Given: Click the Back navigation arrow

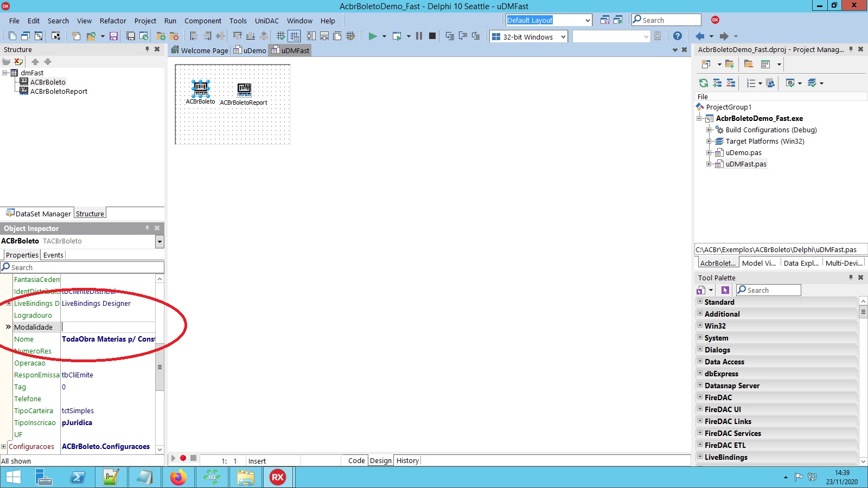Looking at the screenshot, I should point(700,36).
